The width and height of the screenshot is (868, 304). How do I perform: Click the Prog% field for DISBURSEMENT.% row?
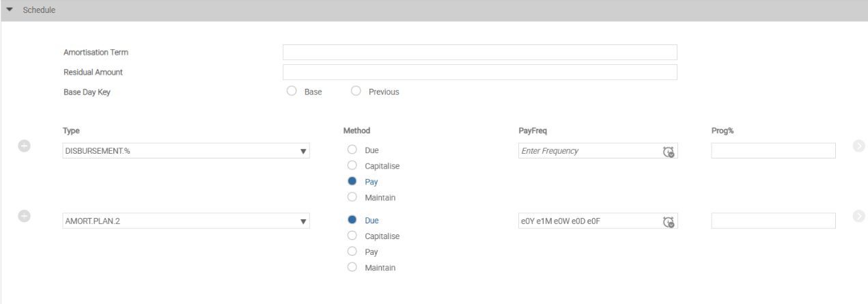point(773,151)
